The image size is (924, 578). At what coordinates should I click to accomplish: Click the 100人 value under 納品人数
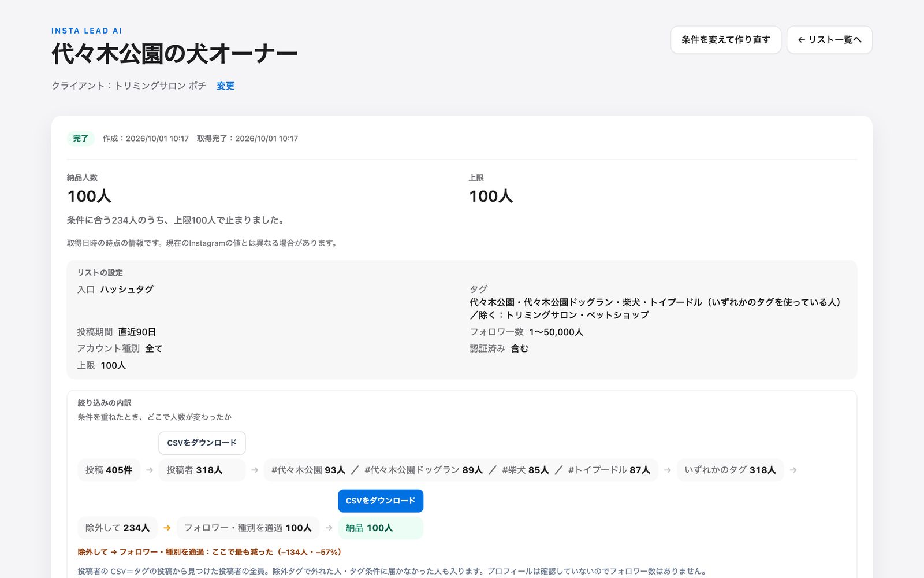(89, 196)
